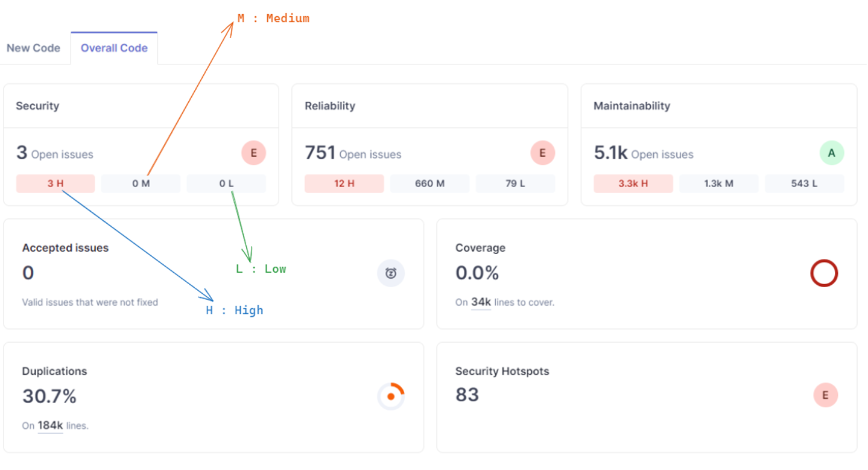Click the Duplications orange donut indicator
The image size is (868, 470).
coord(391,396)
